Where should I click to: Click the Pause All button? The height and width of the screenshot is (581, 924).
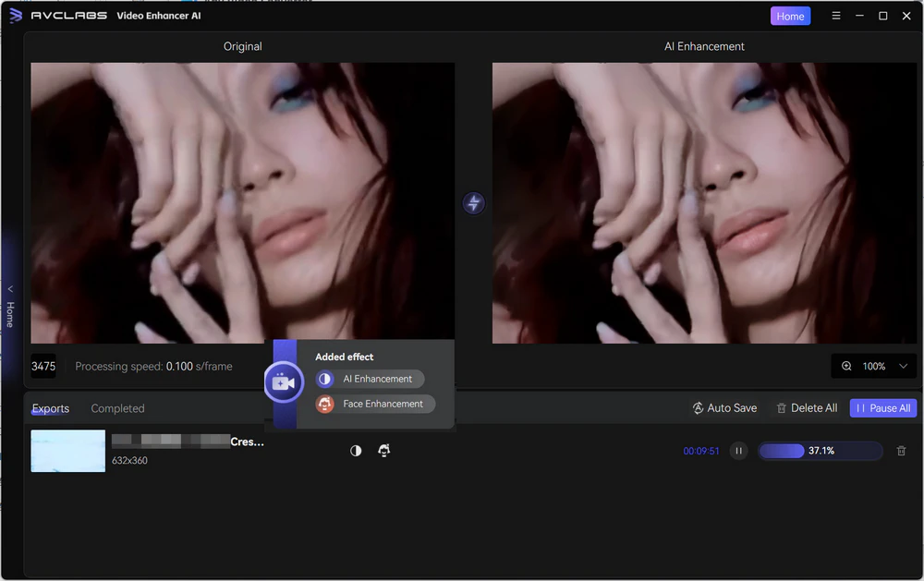click(x=882, y=407)
